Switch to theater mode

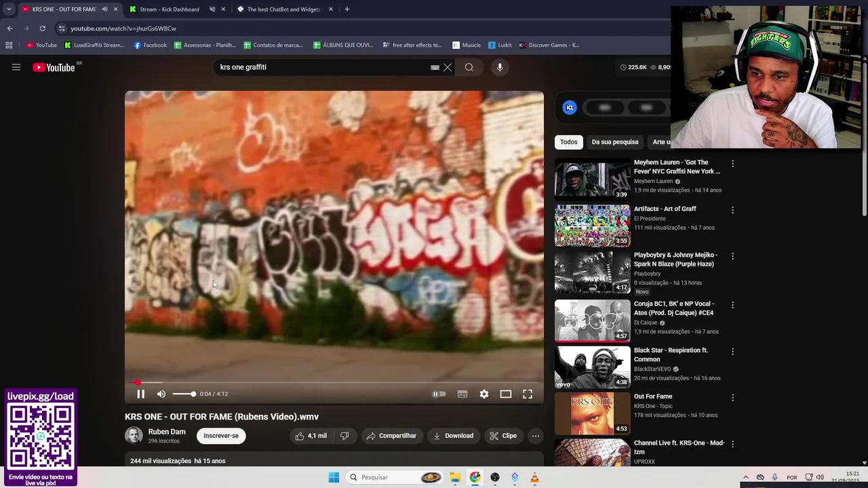coord(506,394)
